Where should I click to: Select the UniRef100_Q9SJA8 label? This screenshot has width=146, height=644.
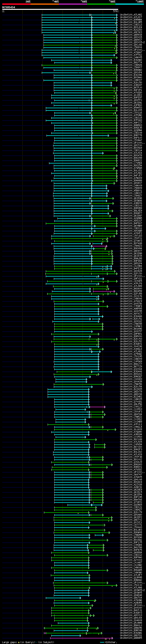click(131, 45)
